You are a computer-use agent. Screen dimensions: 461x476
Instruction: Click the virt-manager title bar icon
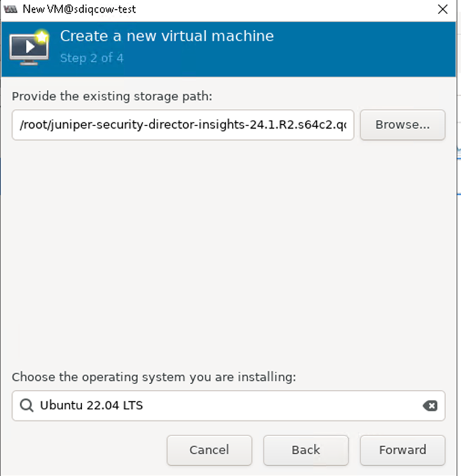(11, 10)
